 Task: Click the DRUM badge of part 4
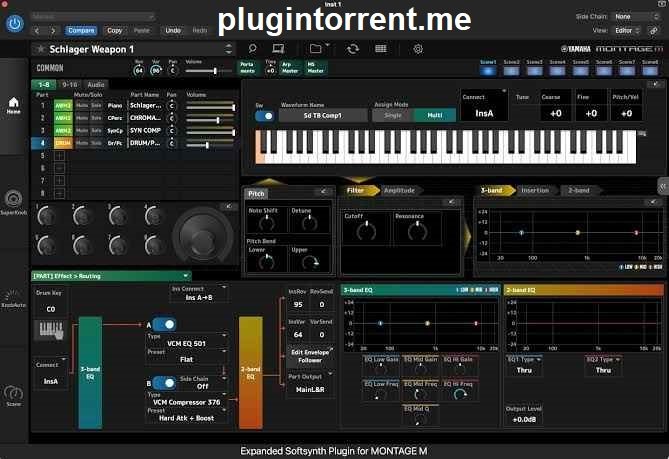[63, 143]
